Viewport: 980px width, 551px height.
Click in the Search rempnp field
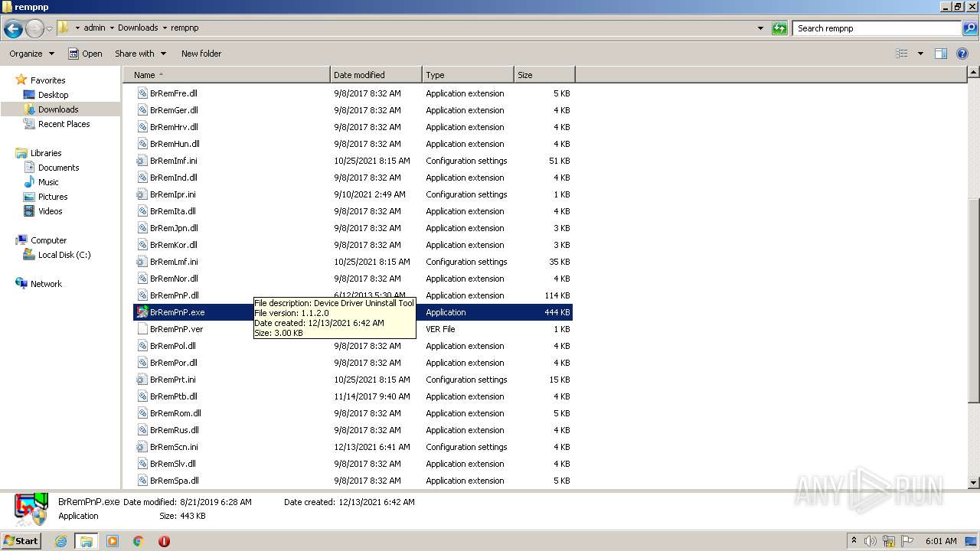point(877,28)
